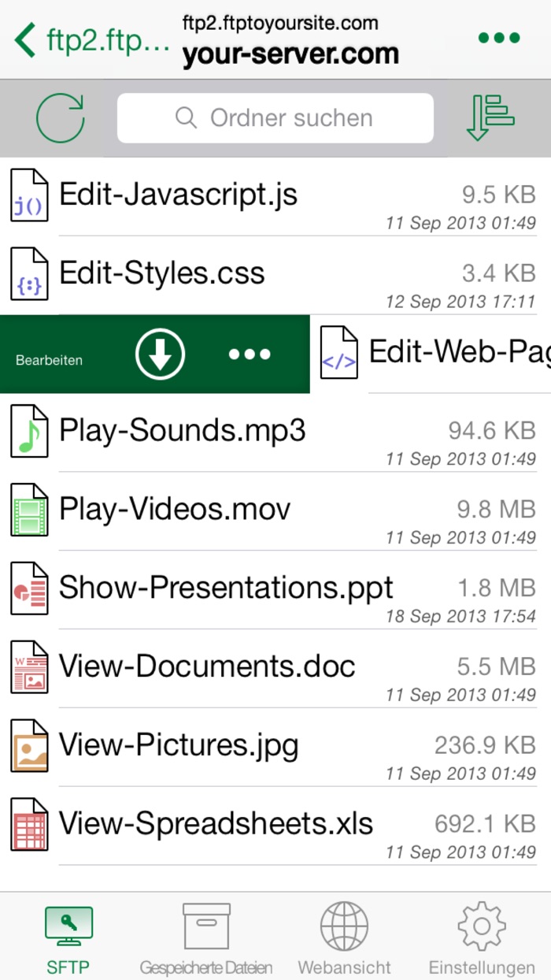Open the top-right ellipsis menu
Screen dimensions: 551x980
point(498,36)
